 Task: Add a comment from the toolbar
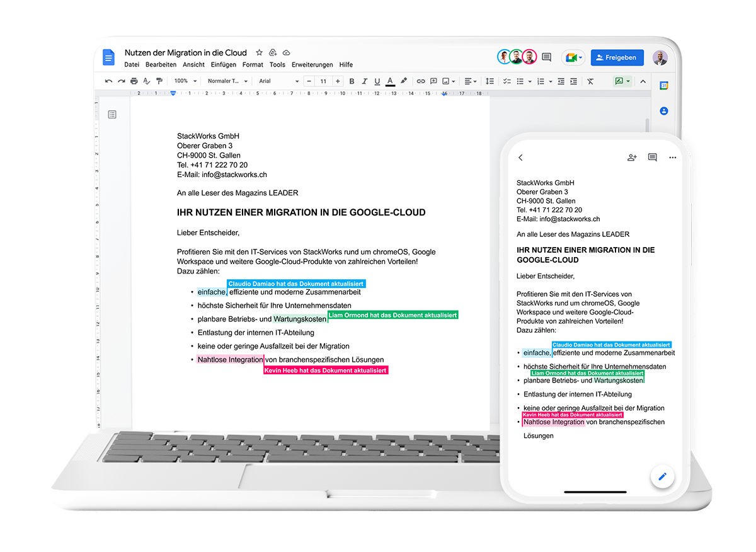[434, 81]
